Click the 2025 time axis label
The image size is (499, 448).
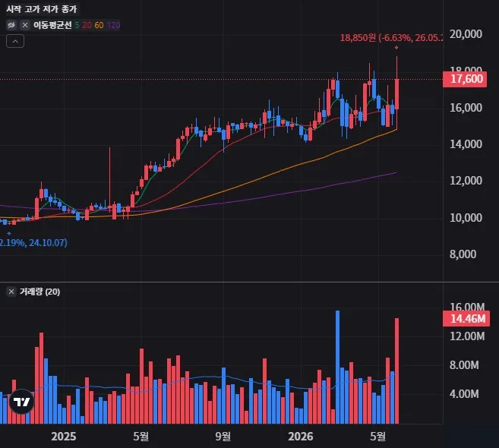pyautogui.click(x=64, y=436)
